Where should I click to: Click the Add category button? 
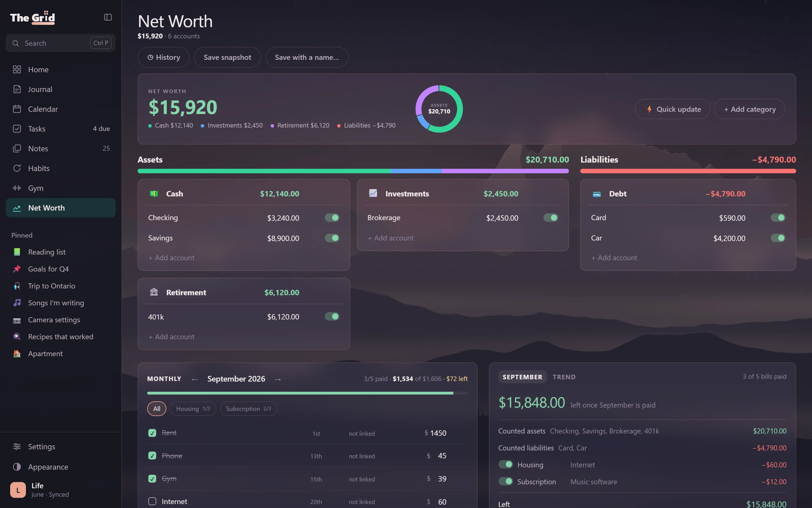(750, 109)
